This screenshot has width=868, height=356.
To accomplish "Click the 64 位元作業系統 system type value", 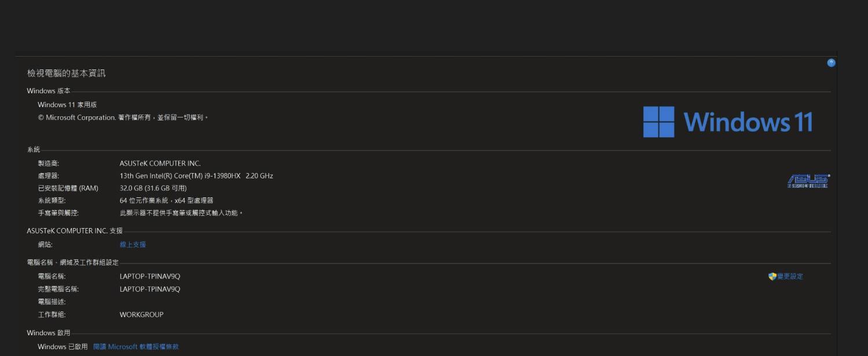I will [166, 200].
